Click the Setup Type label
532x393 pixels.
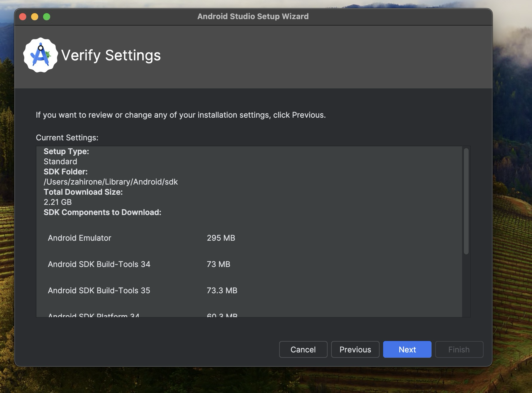click(x=66, y=151)
